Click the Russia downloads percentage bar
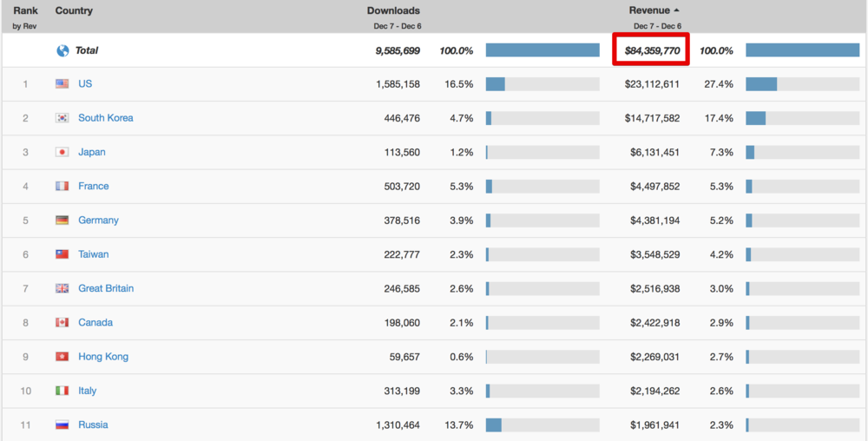Screen dimensions: 868x441 542,425
